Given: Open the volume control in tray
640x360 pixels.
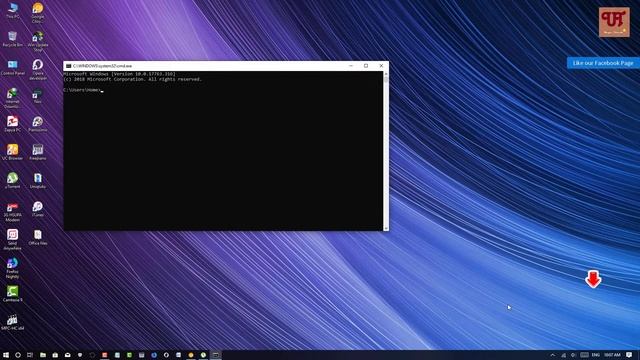Looking at the screenshot, I should point(573,355).
